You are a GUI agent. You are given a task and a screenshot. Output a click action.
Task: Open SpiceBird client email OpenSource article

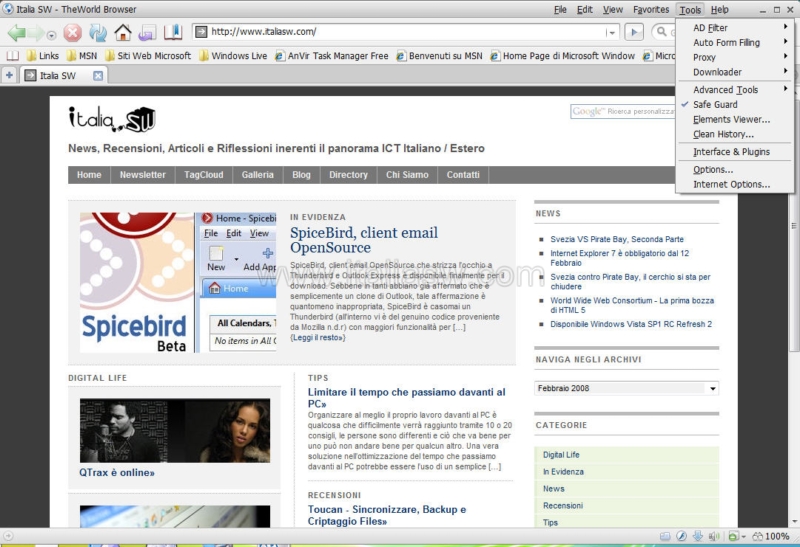click(364, 240)
